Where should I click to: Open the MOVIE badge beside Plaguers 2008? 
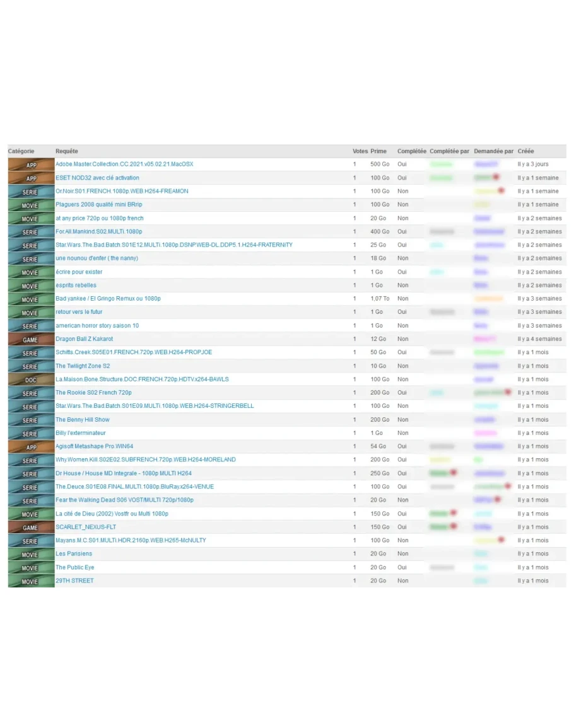31,205
